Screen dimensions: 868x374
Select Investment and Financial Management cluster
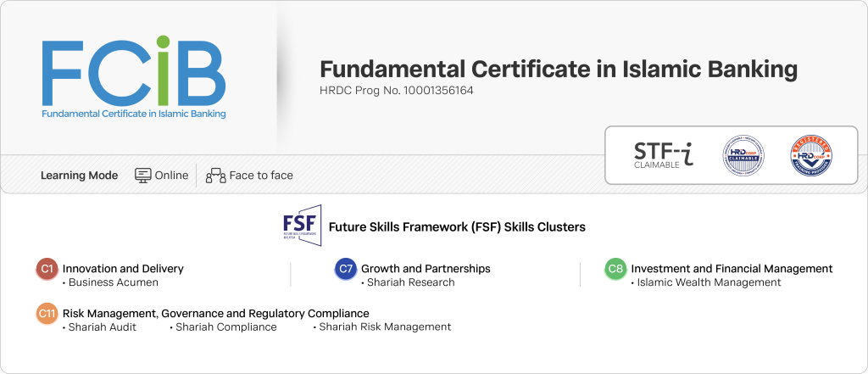click(x=732, y=269)
